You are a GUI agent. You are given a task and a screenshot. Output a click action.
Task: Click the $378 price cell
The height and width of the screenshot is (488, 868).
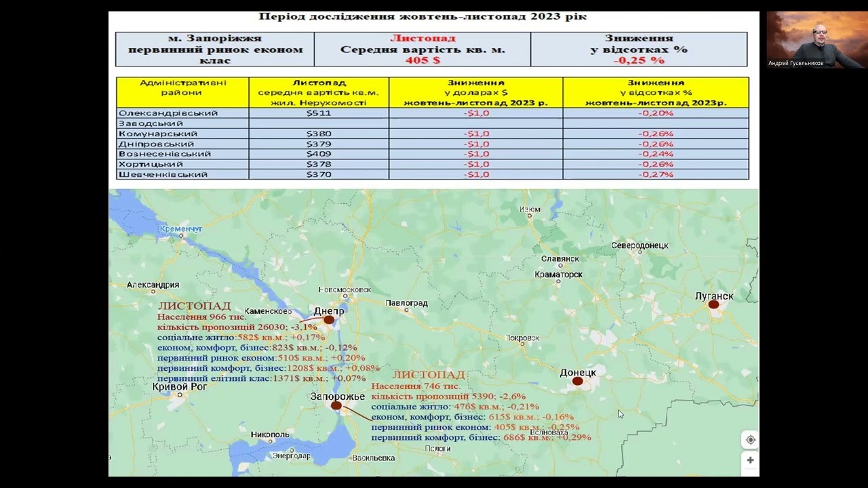coord(319,164)
